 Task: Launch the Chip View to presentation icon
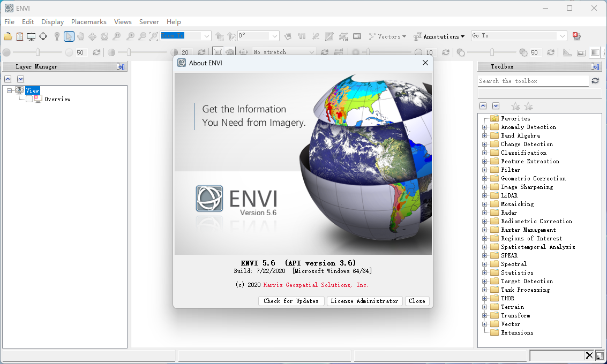[32, 36]
